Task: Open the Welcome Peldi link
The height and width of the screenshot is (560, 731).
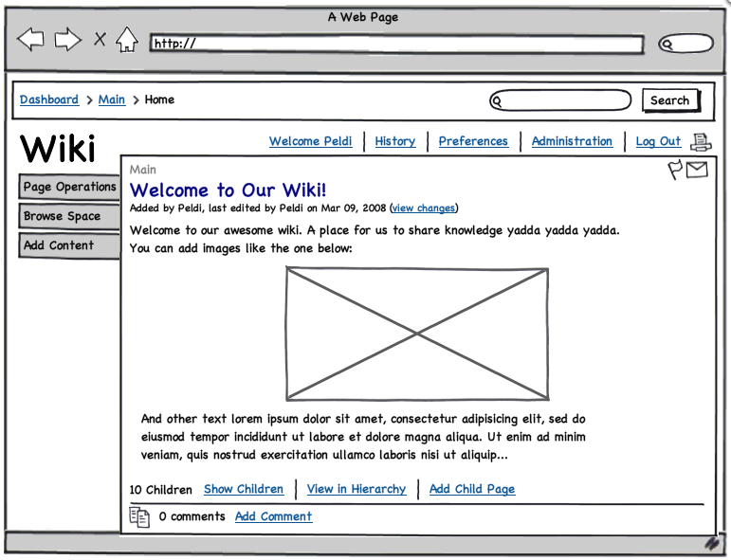Action: pos(310,141)
